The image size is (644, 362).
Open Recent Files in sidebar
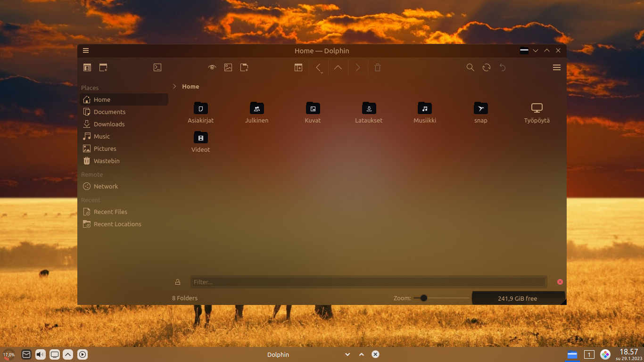(x=124, y=212)
